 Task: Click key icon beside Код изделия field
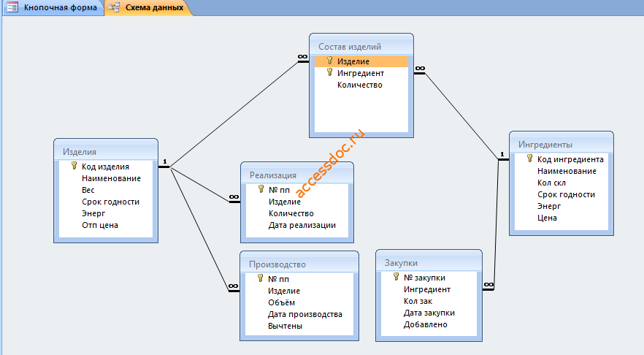74,166
